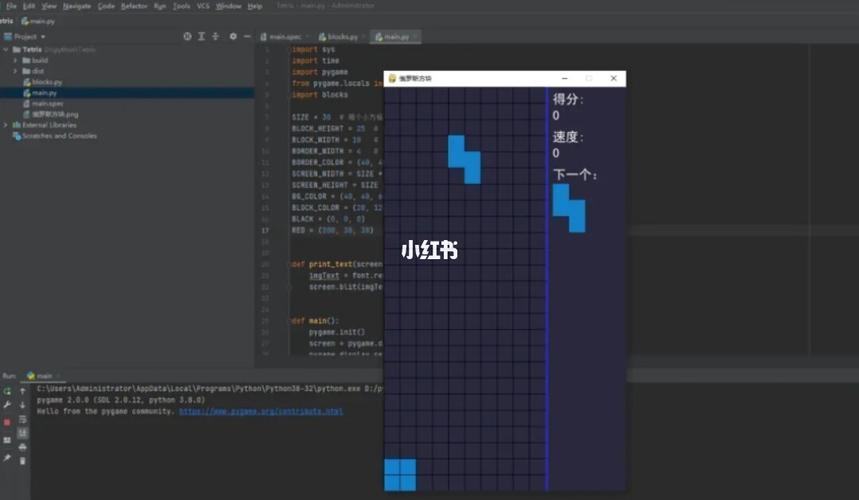Click the Rerun icon in Run panel

pyautogui.click(x=7, y=391)
